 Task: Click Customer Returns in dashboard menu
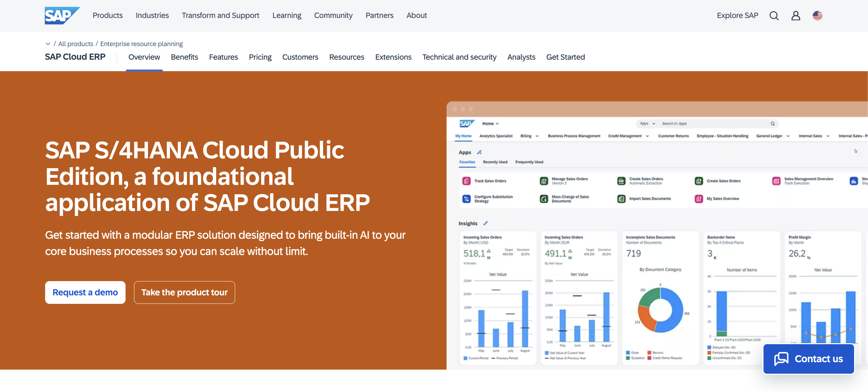click(x=673, y=136)
